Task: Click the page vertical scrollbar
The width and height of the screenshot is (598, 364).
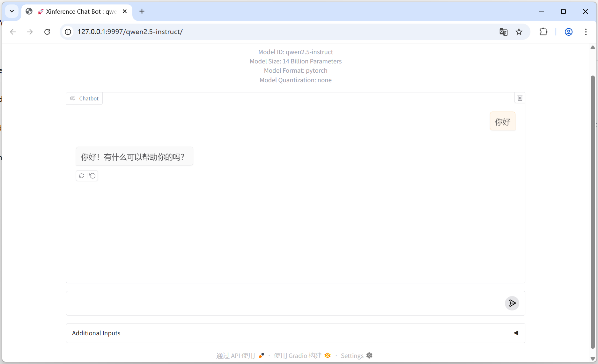Action: (593, 210)
